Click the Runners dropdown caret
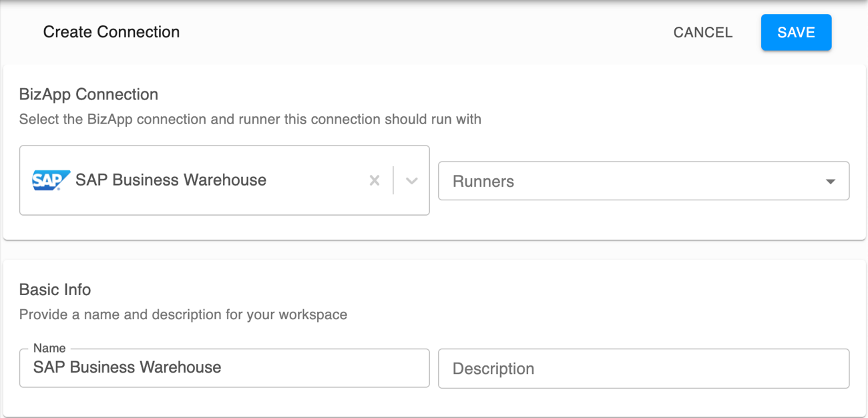 click(830, 180)
